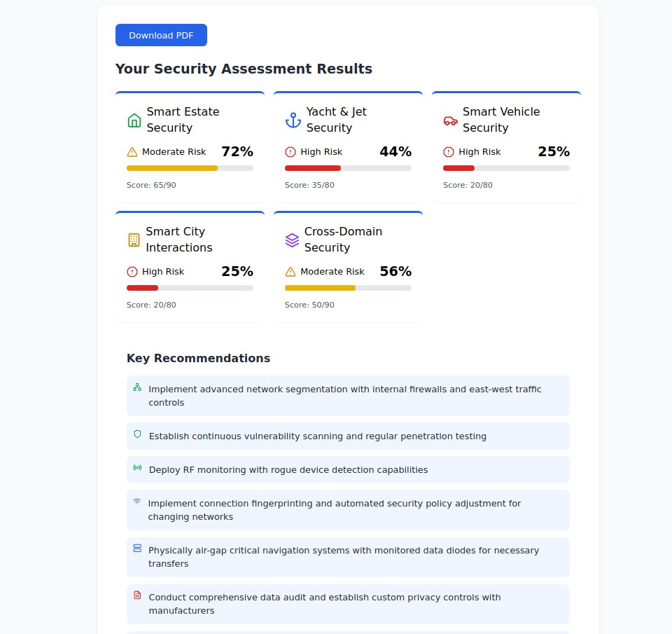Click the car icon for Smart Vehicle Security
Image resolution: width=672 pixels, height=634 pixels.
tap(451, 120)
